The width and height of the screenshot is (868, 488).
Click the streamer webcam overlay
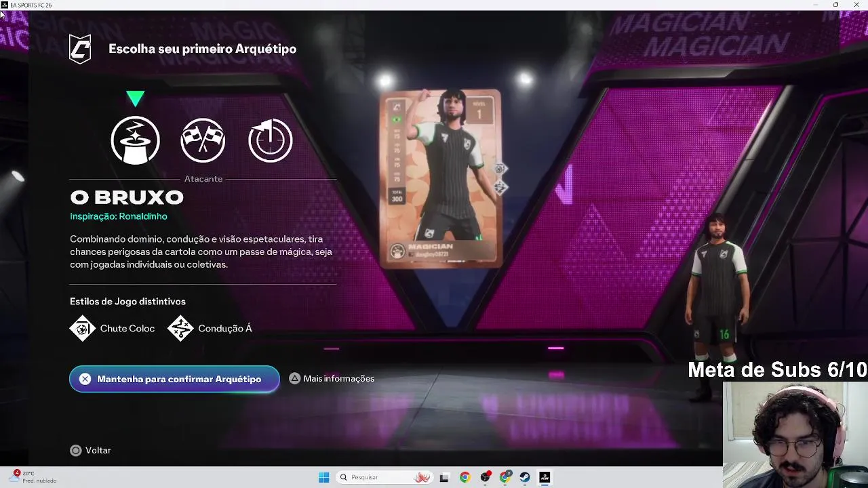(795, 434)
